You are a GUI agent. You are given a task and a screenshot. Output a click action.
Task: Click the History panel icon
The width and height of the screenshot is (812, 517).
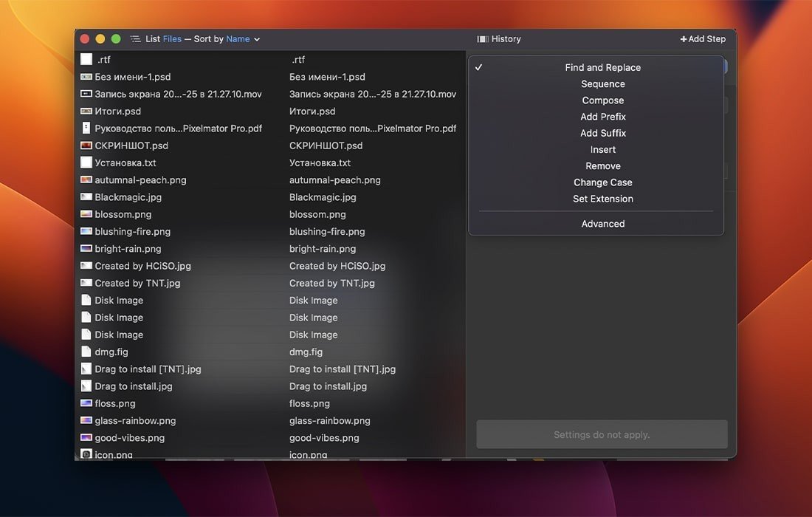pos(483,39)
